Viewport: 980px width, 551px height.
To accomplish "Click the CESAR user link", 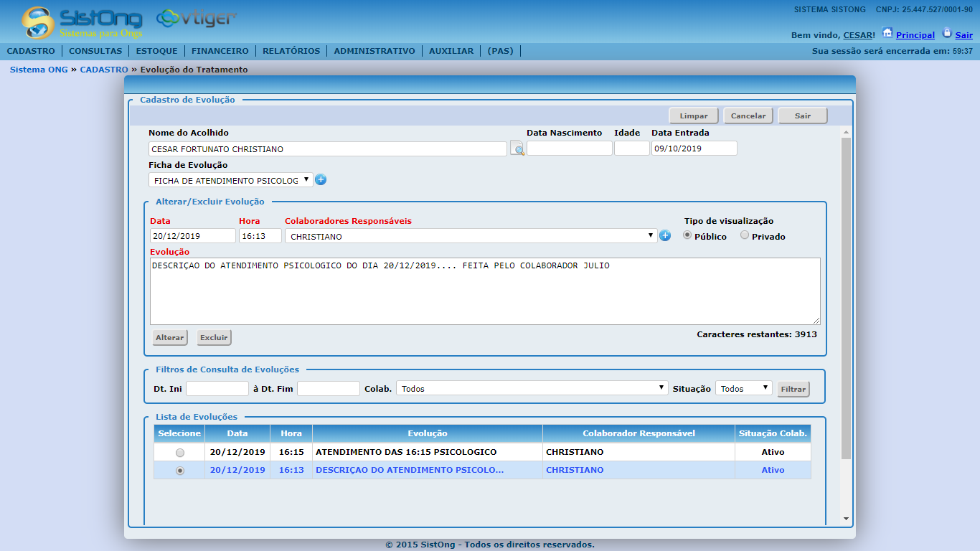I will coord(858,34).
